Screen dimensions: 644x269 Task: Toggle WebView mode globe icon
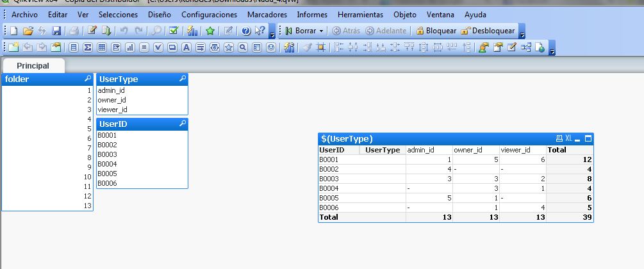point(540,47)
